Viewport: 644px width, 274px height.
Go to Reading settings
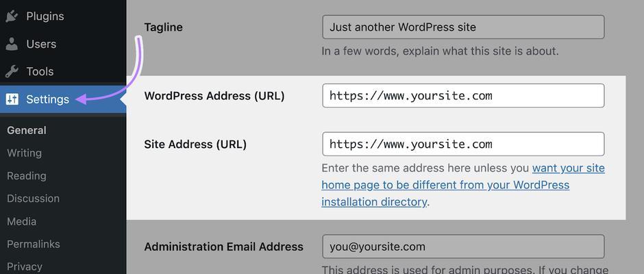pyautogui.click(x=27, y=176)
